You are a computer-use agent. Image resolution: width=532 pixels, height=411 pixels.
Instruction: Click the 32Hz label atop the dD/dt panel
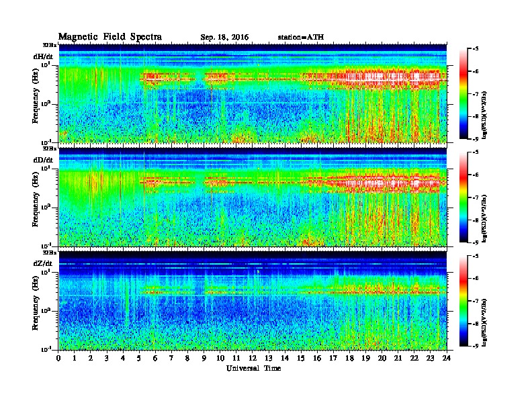pyautogui.click(x=50, y=148)
